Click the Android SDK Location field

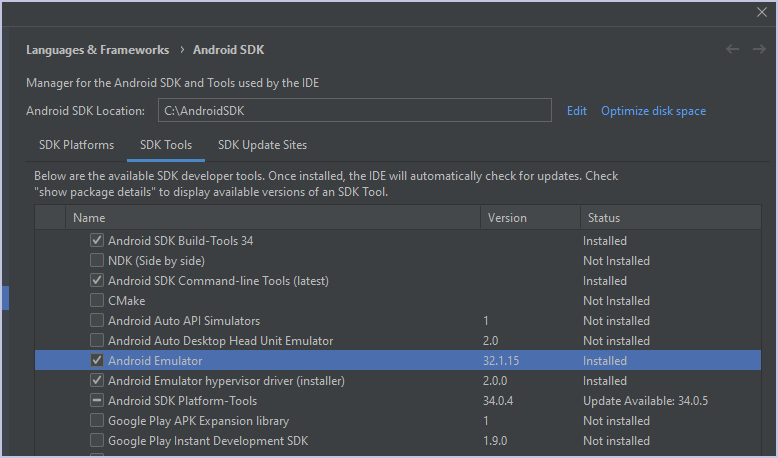[354, 111]
